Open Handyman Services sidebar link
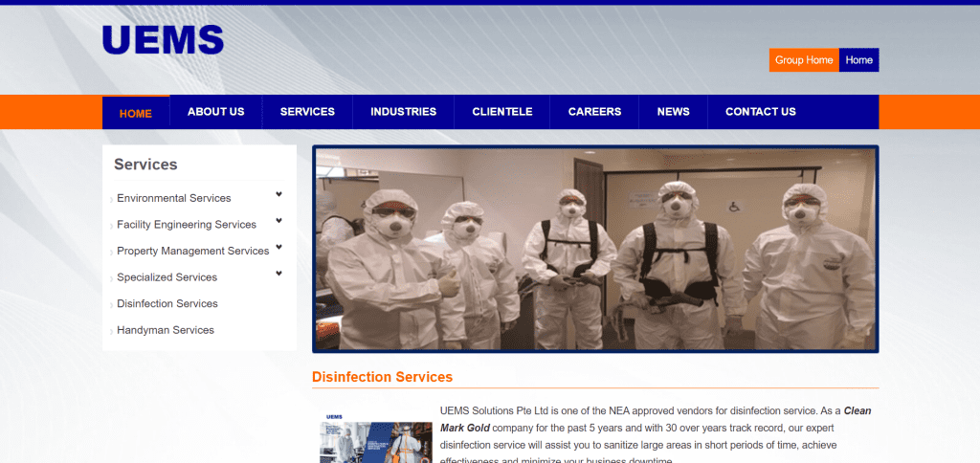The height and width of the screenshot is (463, 980). 165,330
